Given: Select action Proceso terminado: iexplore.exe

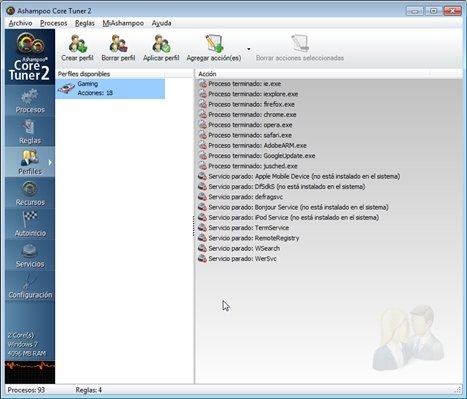Looking at the screenshot, I should (x=253, y=94).
